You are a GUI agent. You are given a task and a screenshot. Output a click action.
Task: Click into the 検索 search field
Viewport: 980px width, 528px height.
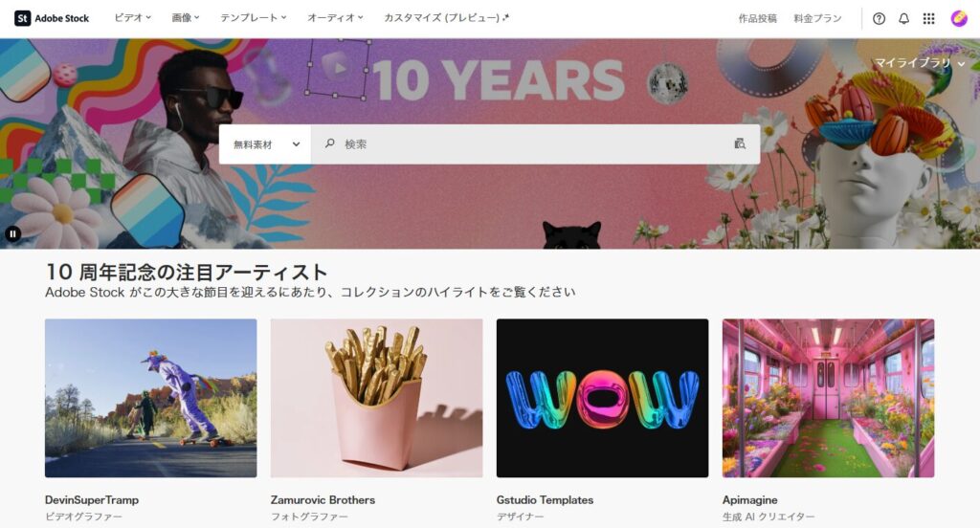point(536,144)
